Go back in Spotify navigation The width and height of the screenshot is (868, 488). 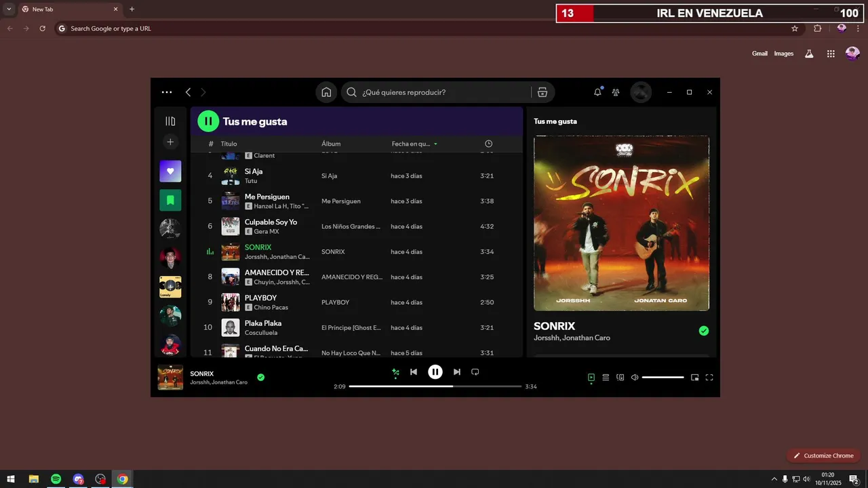coord(189,92)
